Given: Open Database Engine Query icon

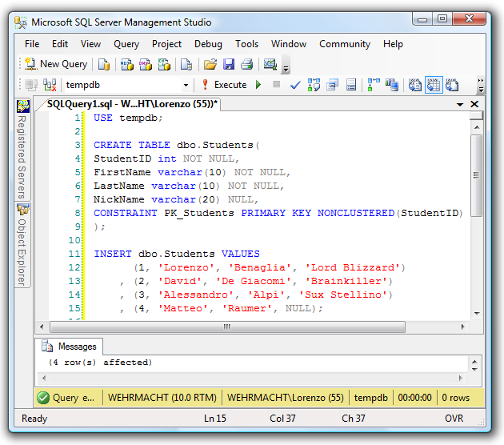Looking at the screenshot, I should 104,64.
